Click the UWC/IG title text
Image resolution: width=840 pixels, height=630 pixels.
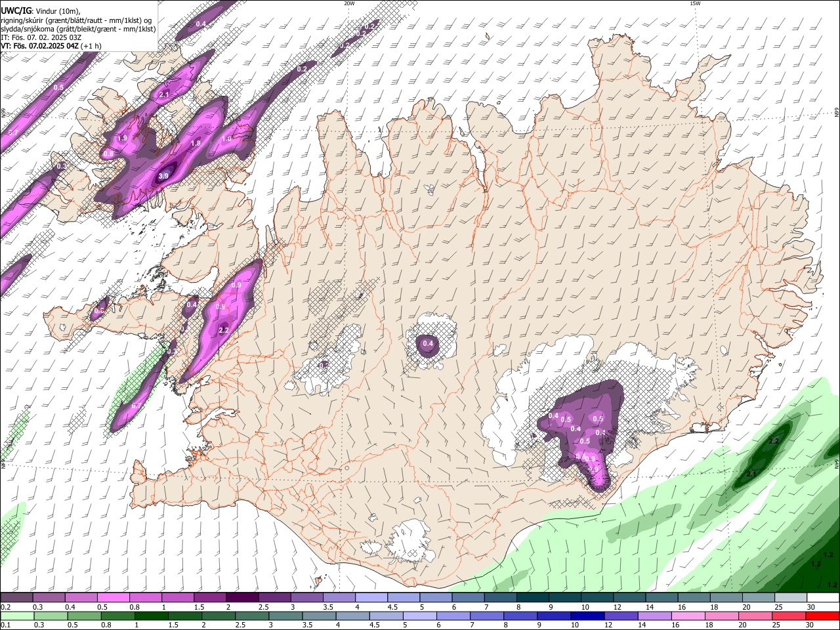(16, 11)
